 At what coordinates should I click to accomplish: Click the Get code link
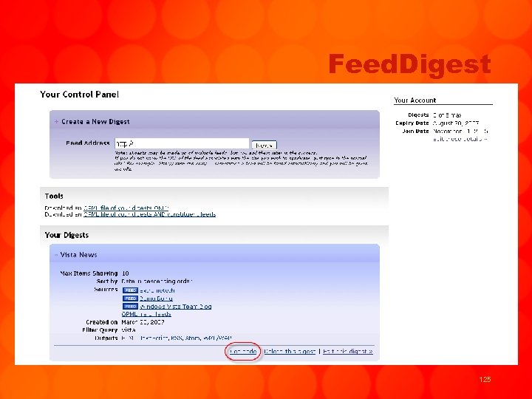(243, 352)
